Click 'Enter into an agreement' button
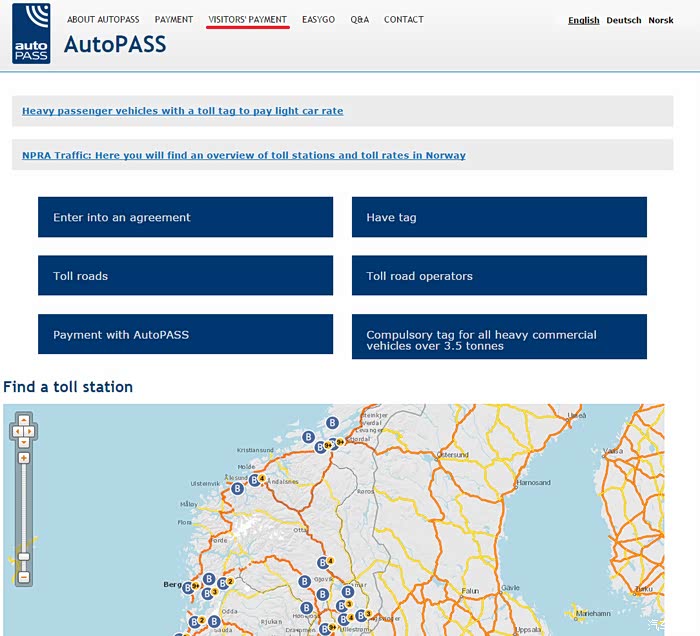700x636 pixels. tap(185, 217)
